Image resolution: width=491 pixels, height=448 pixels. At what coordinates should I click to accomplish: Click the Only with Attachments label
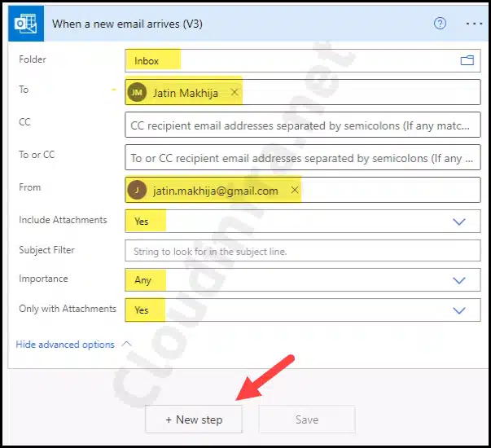[x=68, y=309]
